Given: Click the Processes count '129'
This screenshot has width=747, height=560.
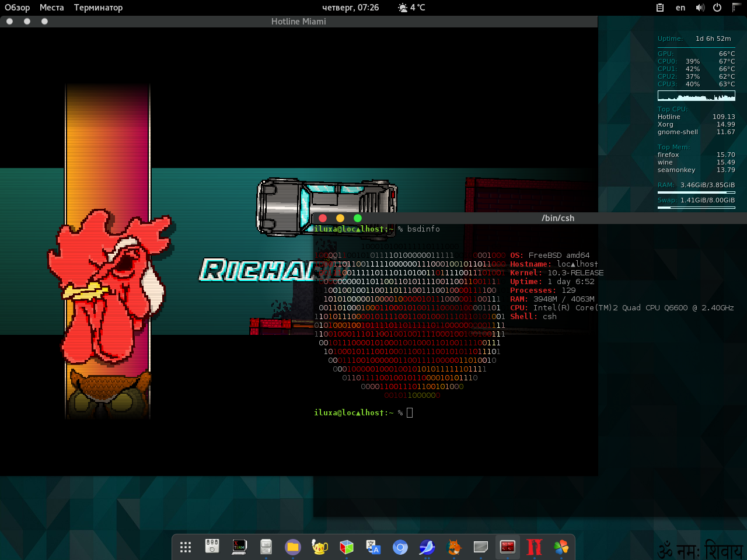Looking at the screenshot, I should tap(568, 290).
